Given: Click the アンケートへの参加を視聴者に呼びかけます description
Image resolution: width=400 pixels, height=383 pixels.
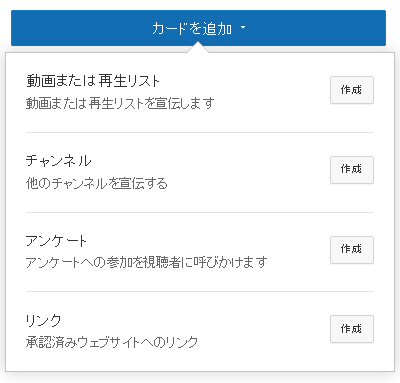Looking at the screenshot, I should [x=147, y=263].
